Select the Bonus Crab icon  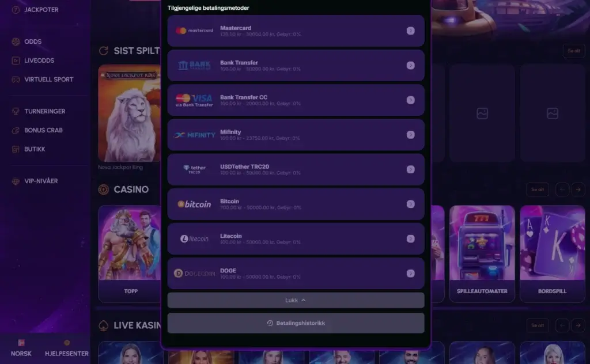[x=16, y=131]
